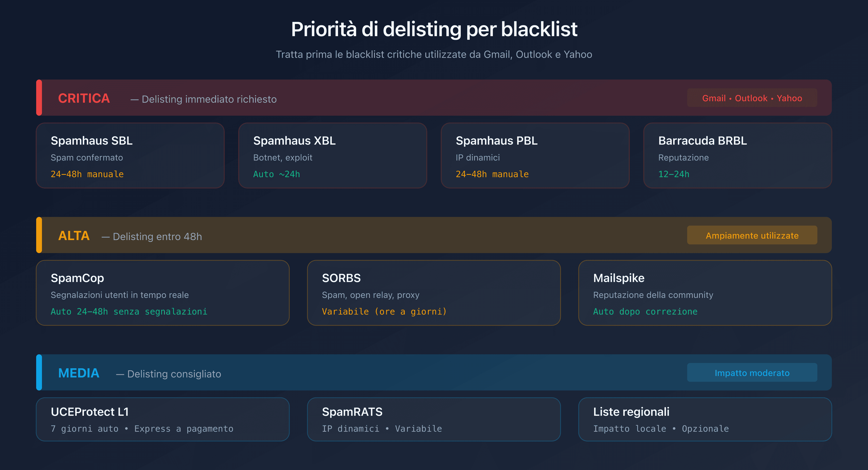Click 'Reputazione della community' text
Viewport: 868px width, 470px height.
pos(653,295)
